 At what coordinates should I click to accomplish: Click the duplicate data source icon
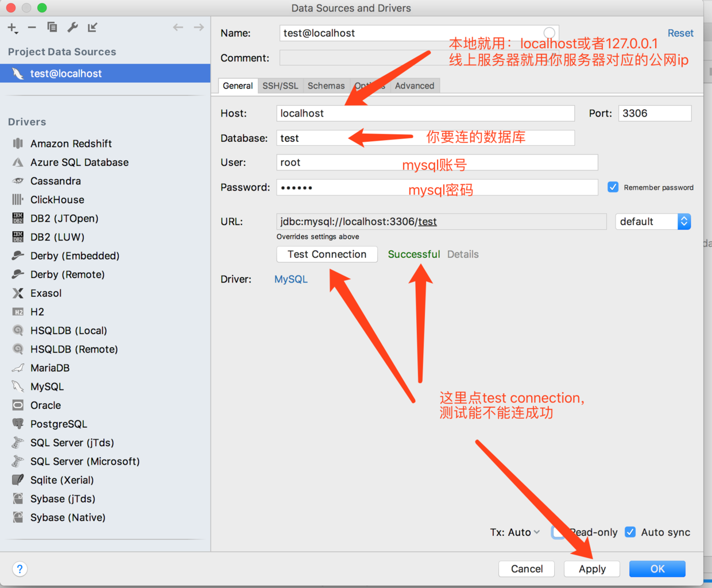(52, 27)
